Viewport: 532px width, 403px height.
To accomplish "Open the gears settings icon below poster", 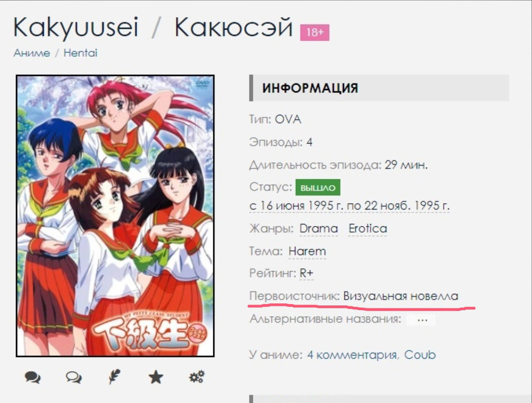I will click(x=197, y=378).
